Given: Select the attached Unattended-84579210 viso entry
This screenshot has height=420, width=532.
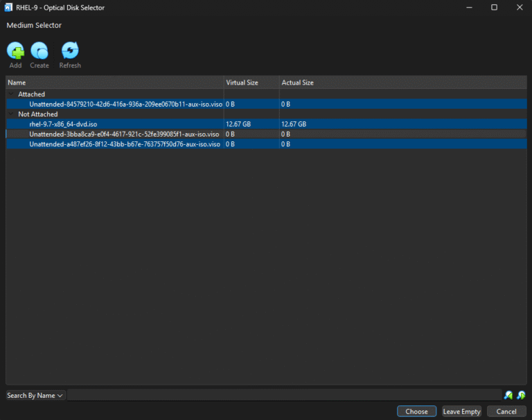Looking at the screenshot, I should click(x=125, y=104).
